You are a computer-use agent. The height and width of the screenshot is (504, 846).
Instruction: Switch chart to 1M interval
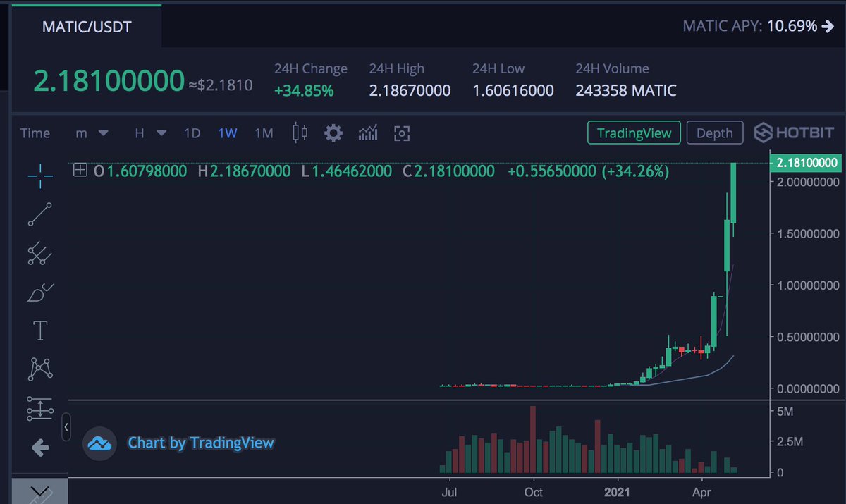pos(264,133)
